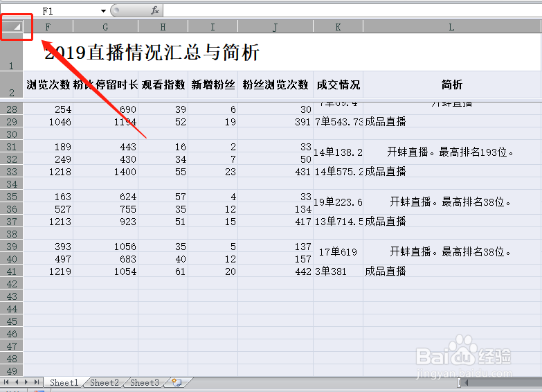Click cell with value 755
The width and height of the screenshot is (542, 392).
(105, 209)
